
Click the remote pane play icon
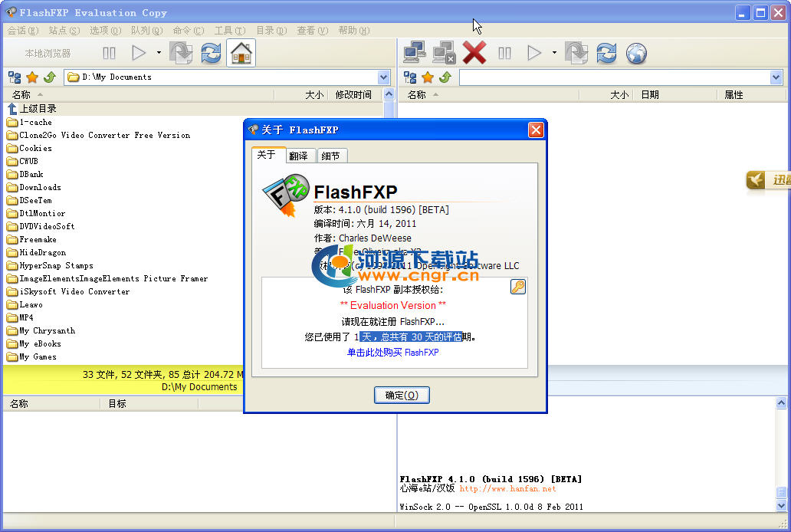[534, 53]
